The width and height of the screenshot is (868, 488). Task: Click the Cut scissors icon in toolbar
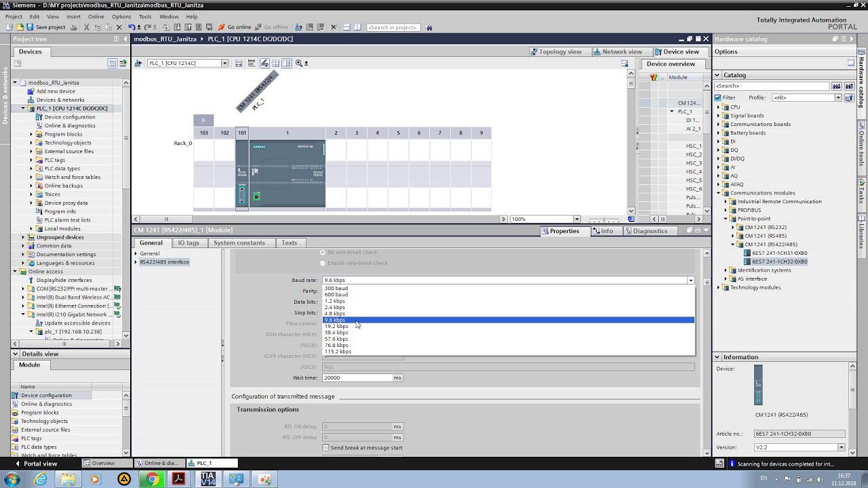(x=87, y=27)
